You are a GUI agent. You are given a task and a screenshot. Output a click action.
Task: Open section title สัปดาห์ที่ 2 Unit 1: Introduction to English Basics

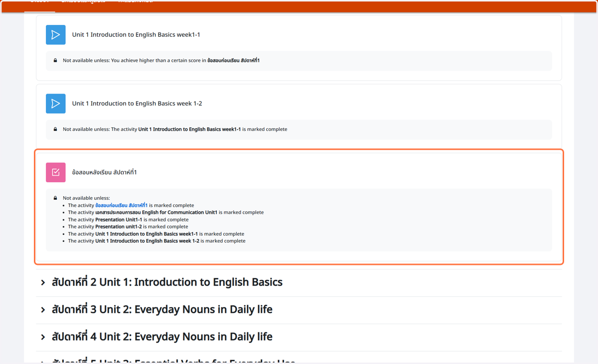click(167, 282)
